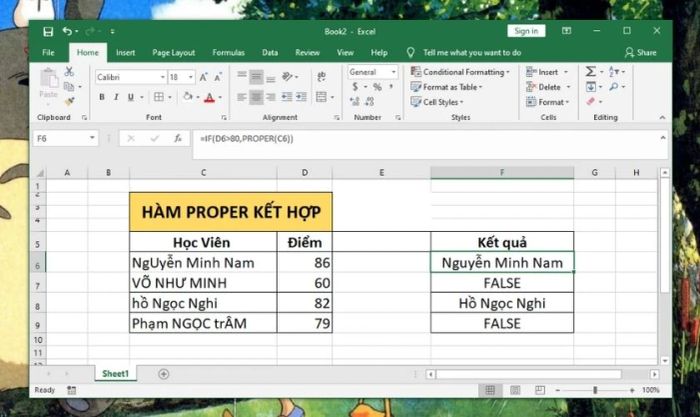The image size is (700, 417).
Task: Click the Merge & Center icon
Action: coord(321,97)
